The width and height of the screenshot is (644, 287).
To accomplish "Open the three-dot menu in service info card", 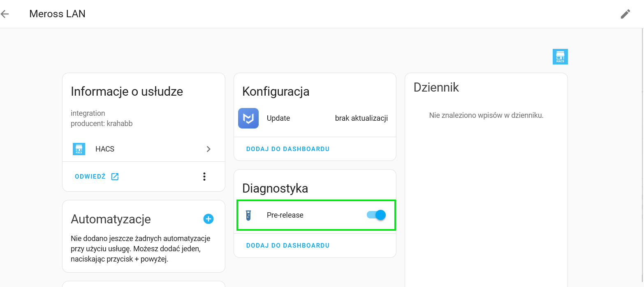I will pyautogui.click(x=204, y=177).
